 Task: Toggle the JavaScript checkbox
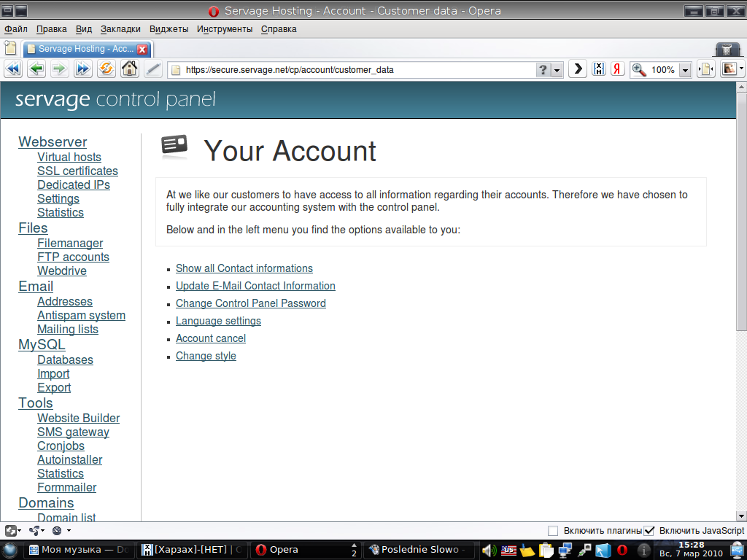click(649, 531)
